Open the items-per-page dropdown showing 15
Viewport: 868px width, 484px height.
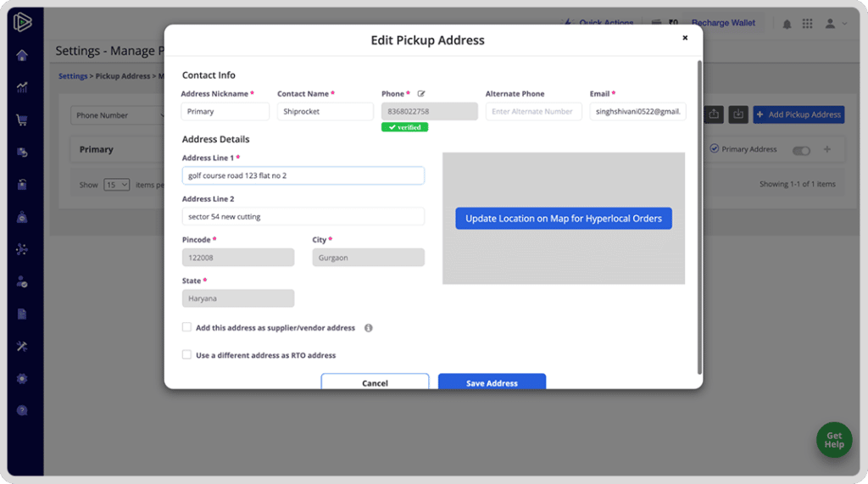pos(116,185)
